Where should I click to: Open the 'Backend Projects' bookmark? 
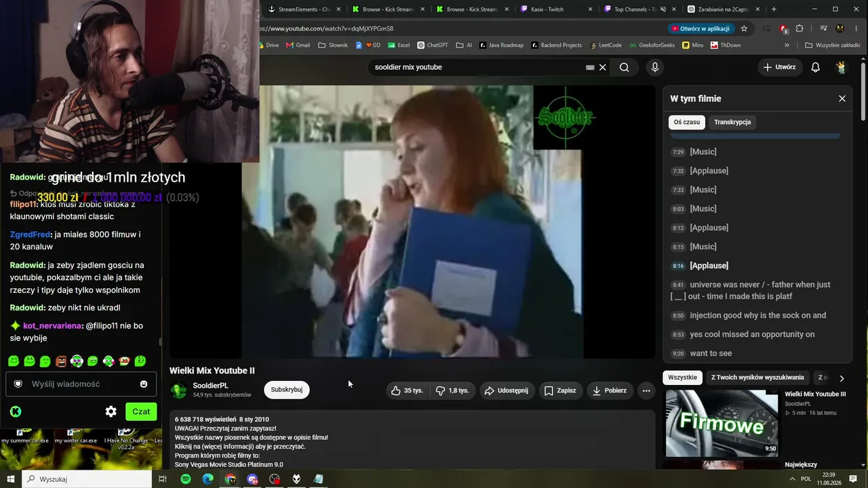(x=556, y=45)
